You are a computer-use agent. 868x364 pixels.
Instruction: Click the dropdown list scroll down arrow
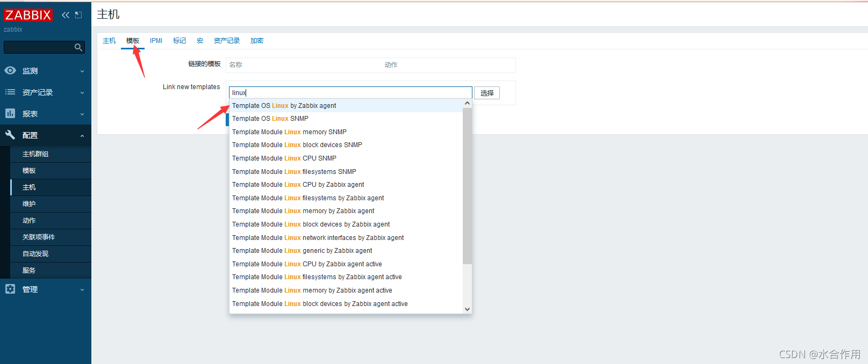[x=467, y=309]
